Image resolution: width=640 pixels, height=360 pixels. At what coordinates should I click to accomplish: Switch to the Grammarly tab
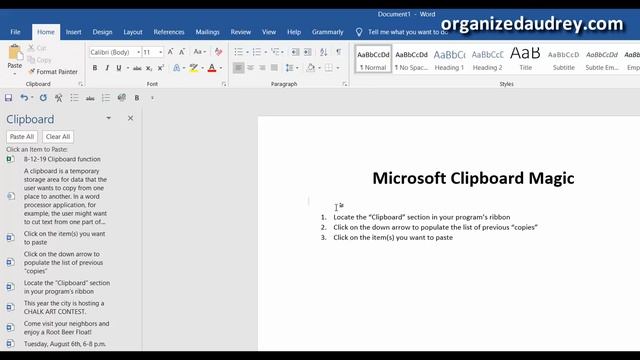coord(327,32)
